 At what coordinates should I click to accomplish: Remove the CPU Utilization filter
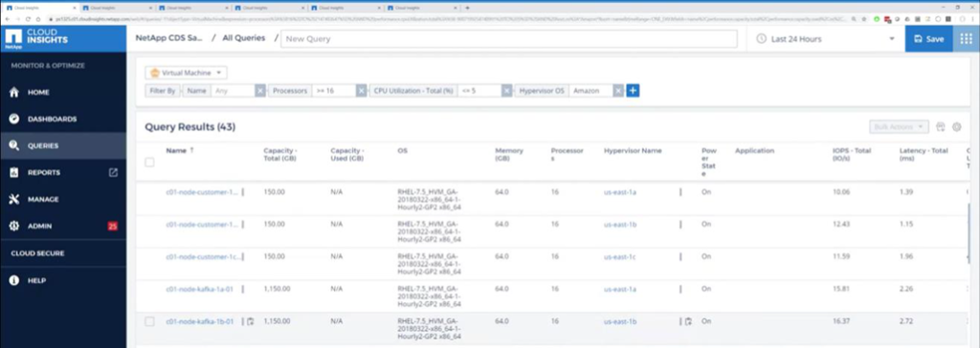pos(507,91)
